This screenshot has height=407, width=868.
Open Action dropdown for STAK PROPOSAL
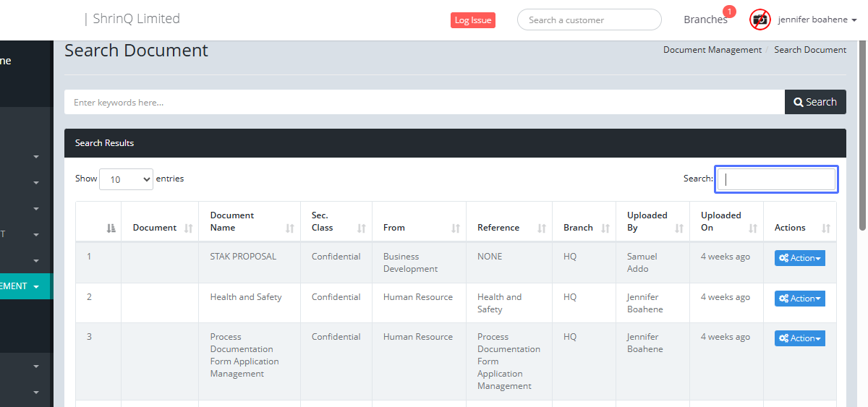click(x=799, y=258)
